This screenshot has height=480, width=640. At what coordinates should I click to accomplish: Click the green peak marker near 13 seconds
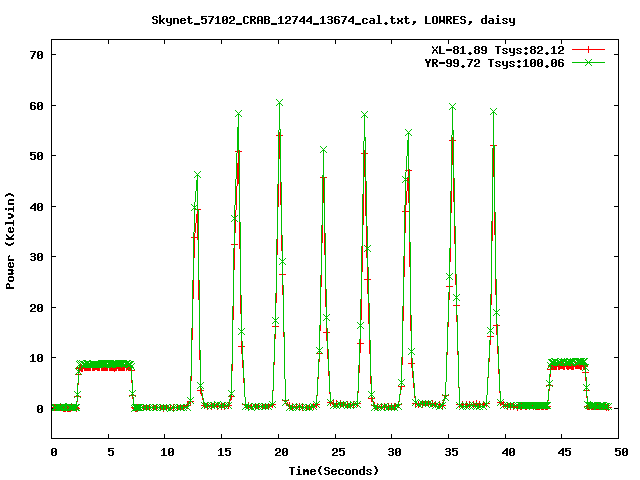(198, 175)
